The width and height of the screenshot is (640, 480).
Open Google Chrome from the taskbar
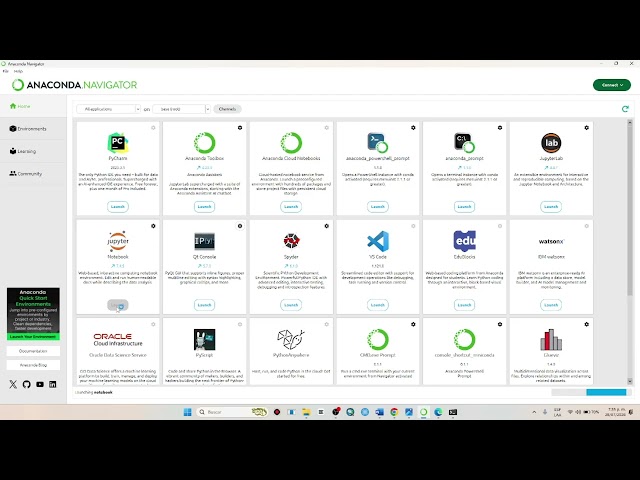[x=394, y=412]
